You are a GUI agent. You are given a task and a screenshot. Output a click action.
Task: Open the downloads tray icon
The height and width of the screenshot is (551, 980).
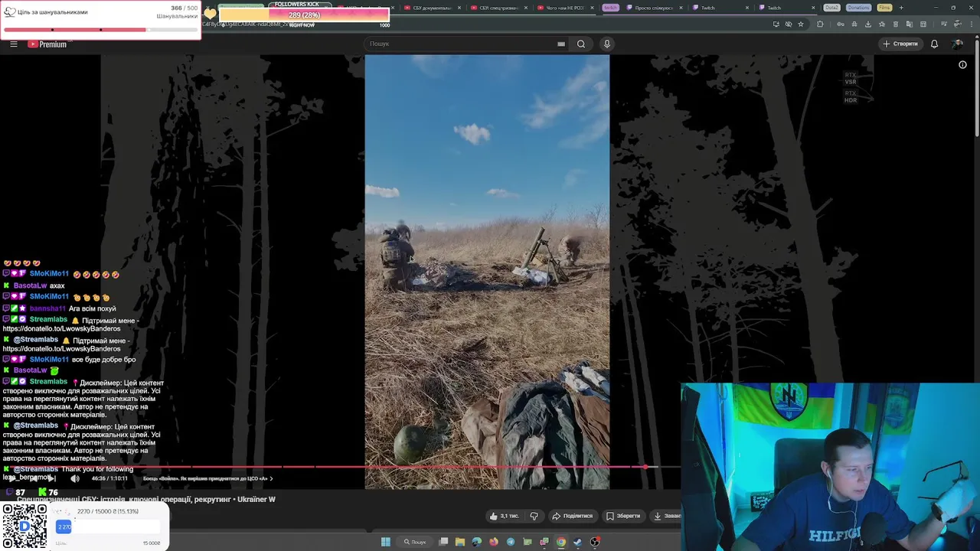pos(868,24)
